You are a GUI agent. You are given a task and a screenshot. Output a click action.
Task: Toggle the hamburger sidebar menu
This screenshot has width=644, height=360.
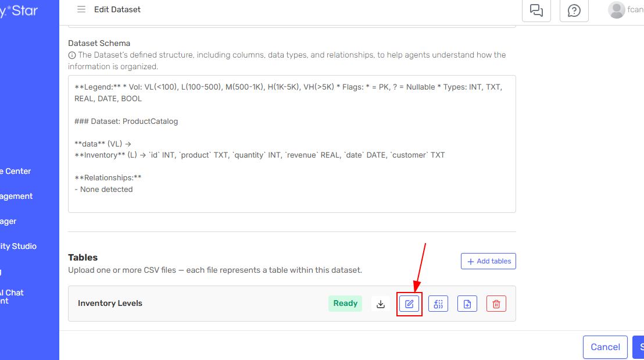pyautogui.click(x=81, y=9)
